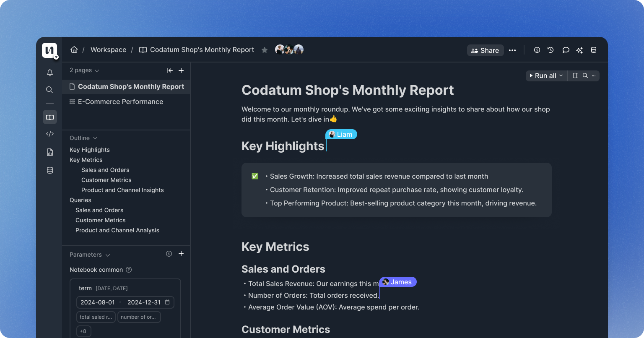Screen dimensions: 644x338
Task: Star the Codatum Shop's Monthly Report
Action: point(265,50)
